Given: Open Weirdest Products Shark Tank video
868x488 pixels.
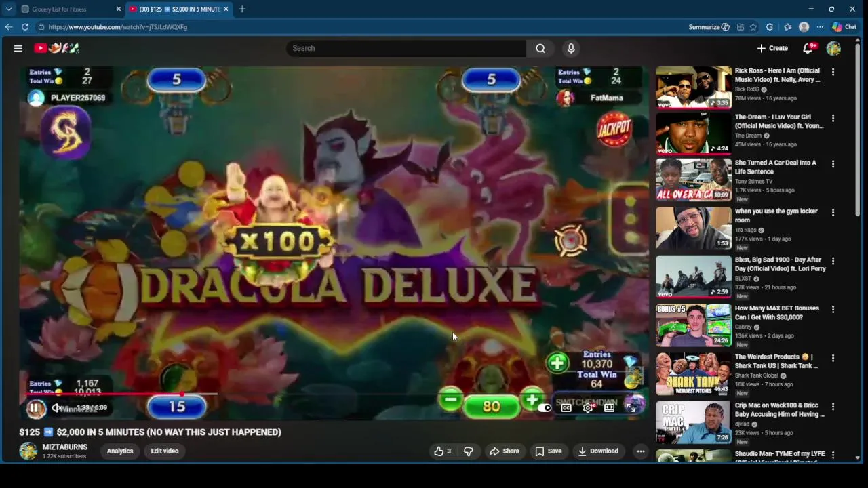Looking at the screenshot, I should point(694,373).
